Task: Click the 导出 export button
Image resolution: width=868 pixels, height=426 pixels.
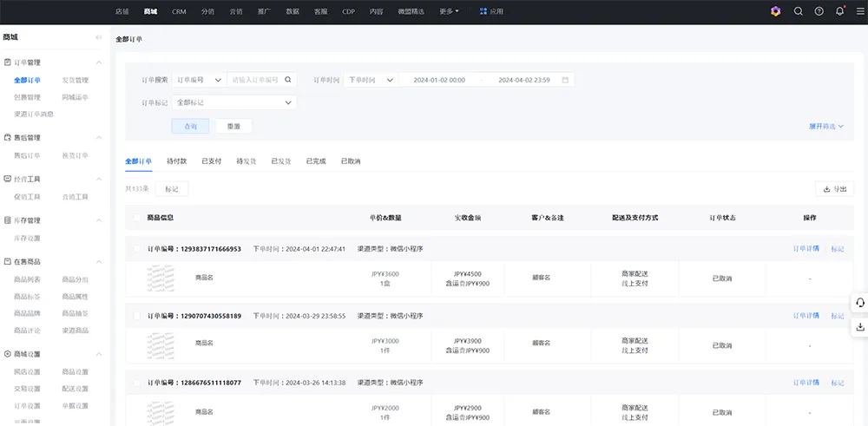Action: [x=835, y=188]
